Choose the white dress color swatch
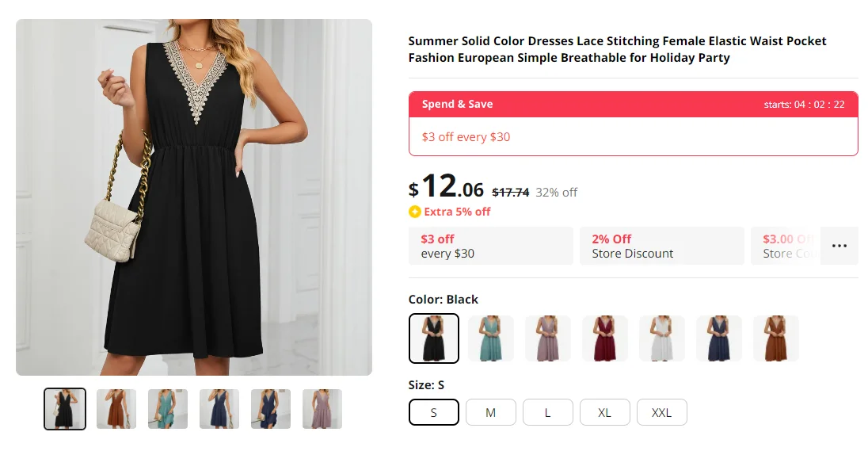Screen dimensions: 868x451 [x=662, y=338]
